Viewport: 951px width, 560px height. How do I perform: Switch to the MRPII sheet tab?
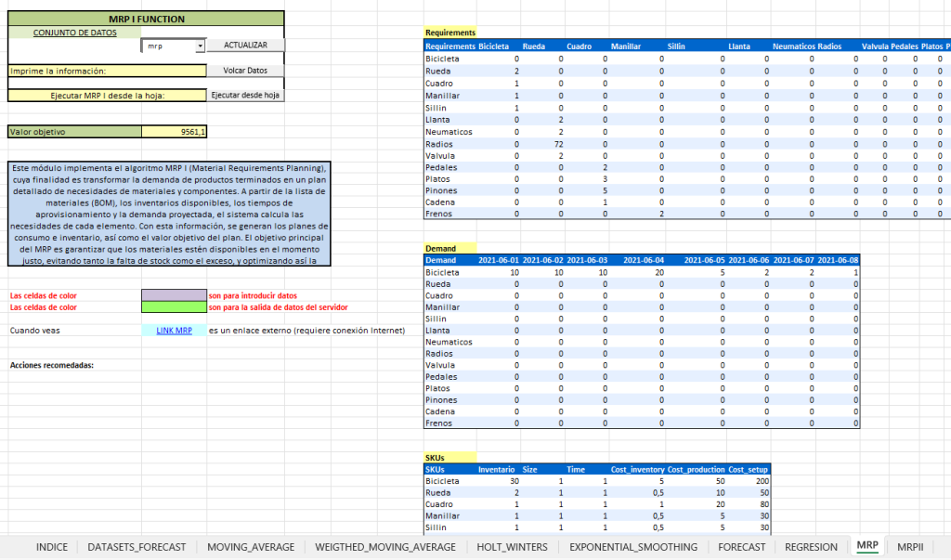pos(910,547)
